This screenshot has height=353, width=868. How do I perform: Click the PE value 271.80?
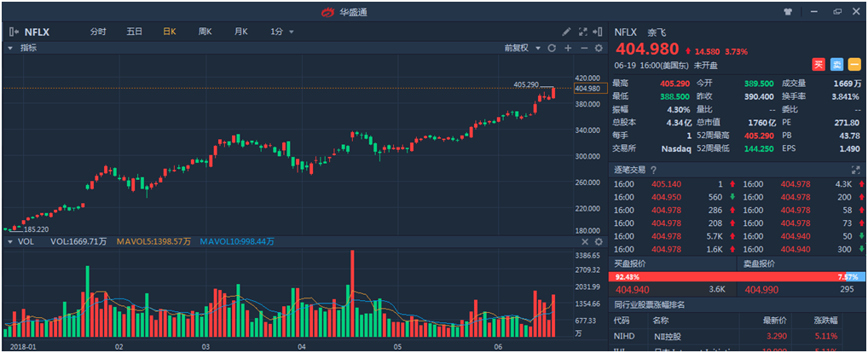point(848,122)
